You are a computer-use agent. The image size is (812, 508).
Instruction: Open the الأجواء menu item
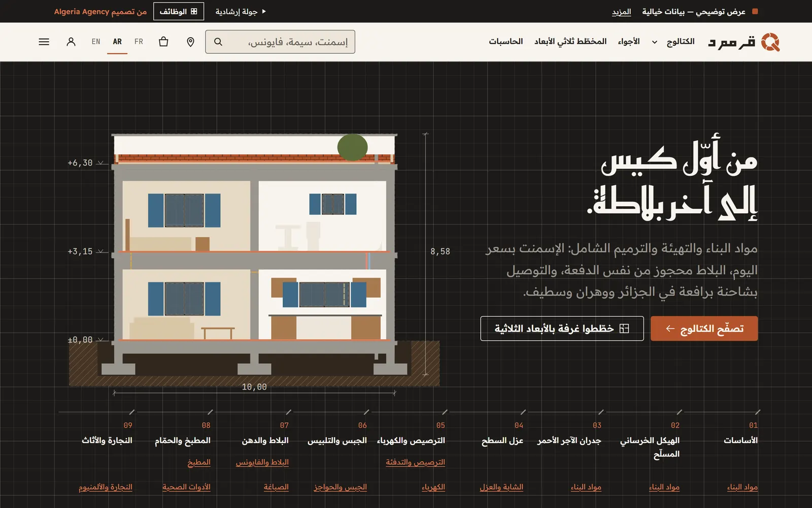[x=629, y=41]
